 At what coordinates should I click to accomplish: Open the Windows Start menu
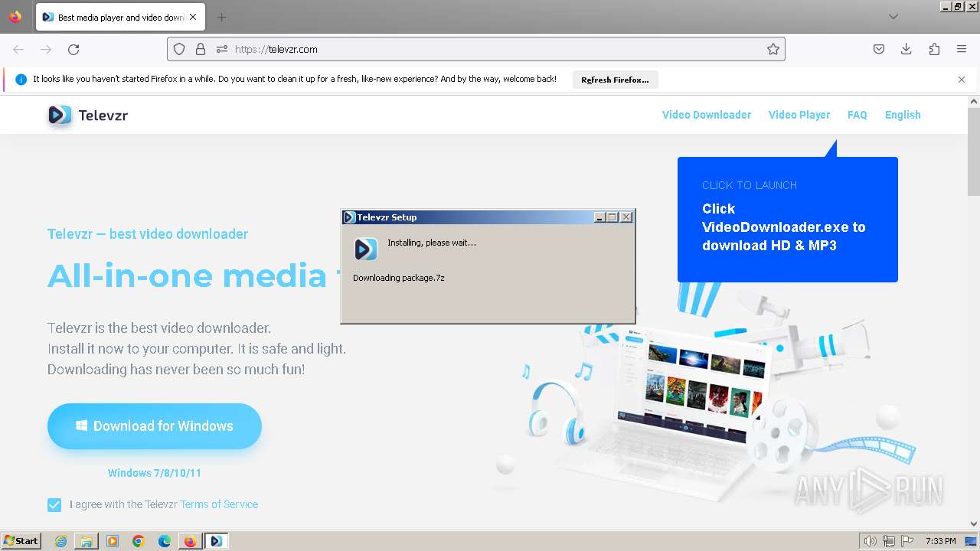point(21,541)
